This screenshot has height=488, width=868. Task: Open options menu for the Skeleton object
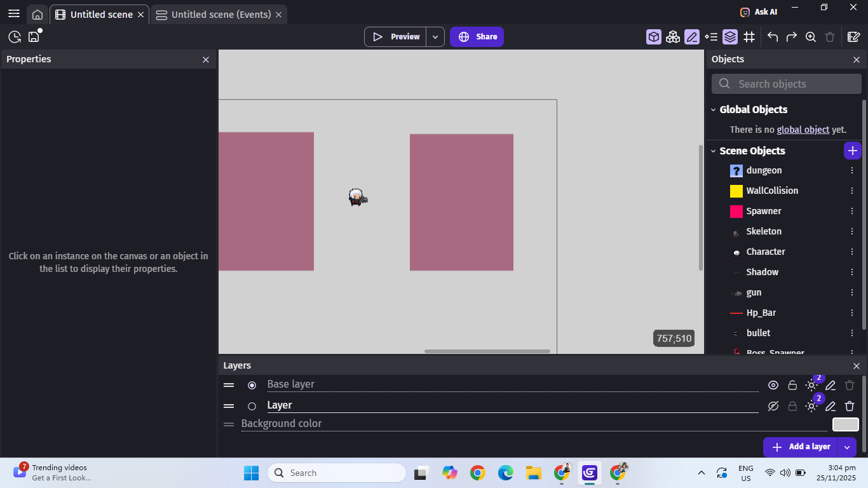coord(852,231)
